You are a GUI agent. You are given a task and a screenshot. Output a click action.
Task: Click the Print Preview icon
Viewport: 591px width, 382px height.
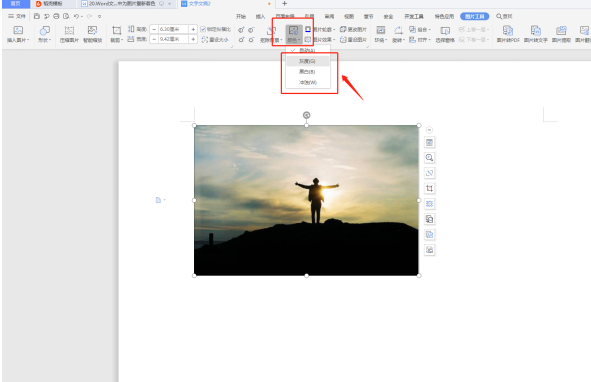(x=66, y=16)
